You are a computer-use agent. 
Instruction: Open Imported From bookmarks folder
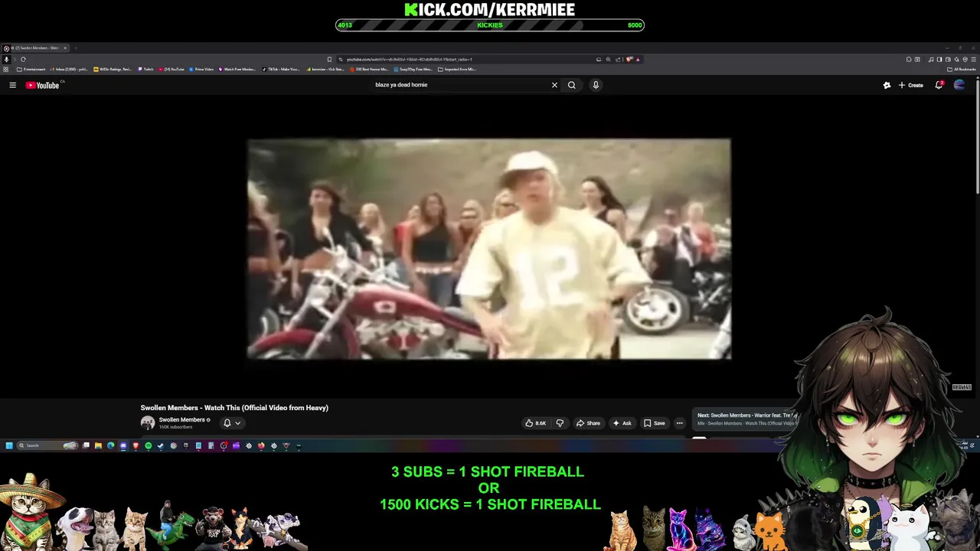click(x=457, y=69)
